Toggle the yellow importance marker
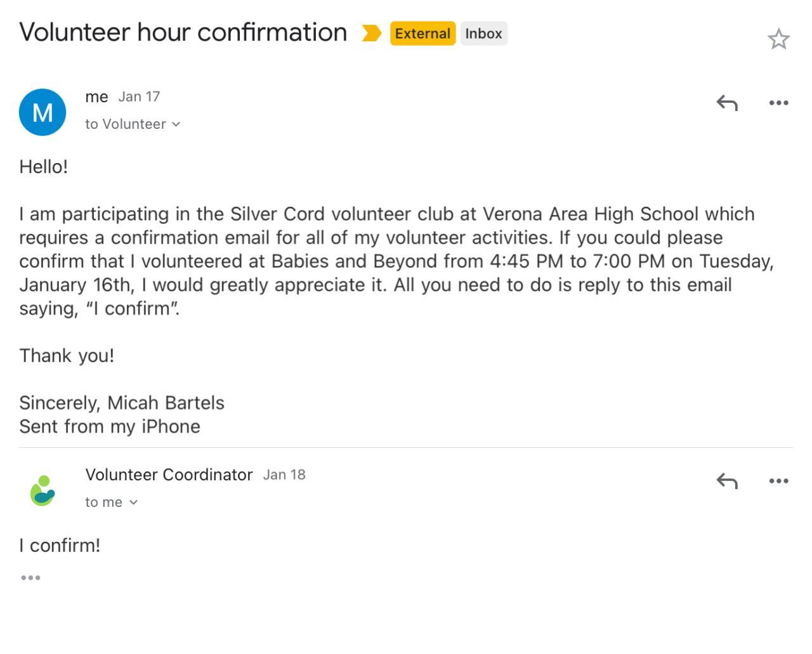The height and width of the screenshot is (654, 812). 371,33
